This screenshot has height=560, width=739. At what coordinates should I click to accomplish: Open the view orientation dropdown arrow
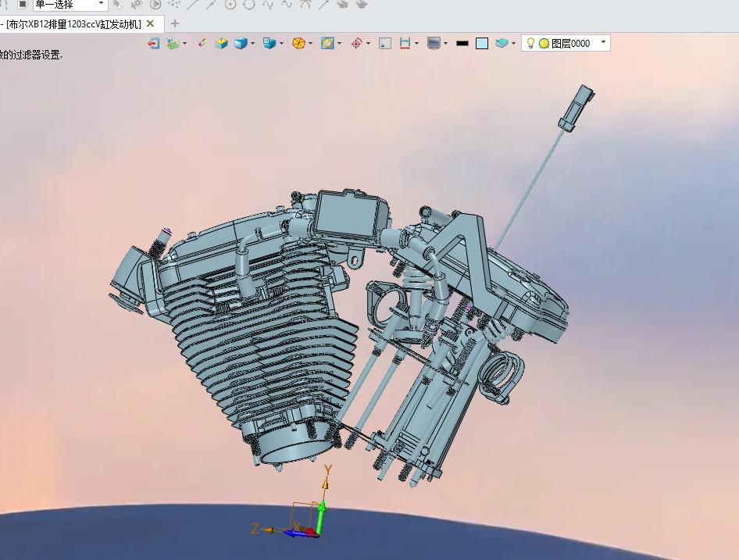tap(282, 44)
